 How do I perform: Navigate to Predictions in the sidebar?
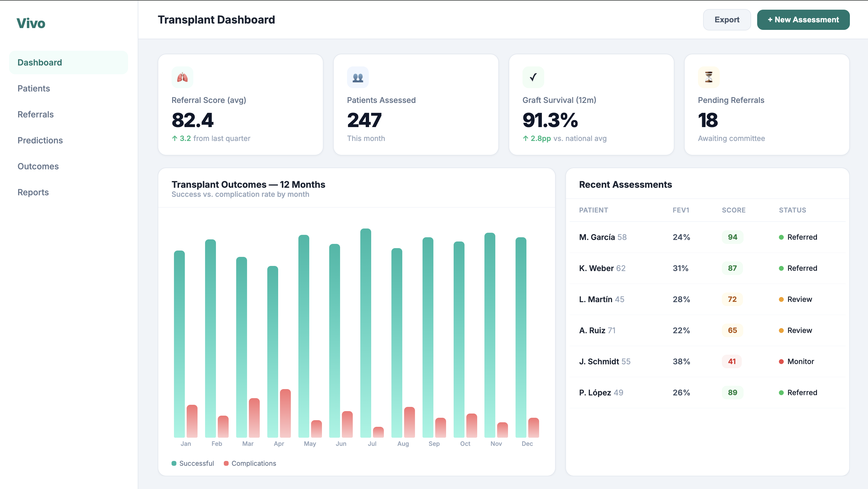[68, 140]
